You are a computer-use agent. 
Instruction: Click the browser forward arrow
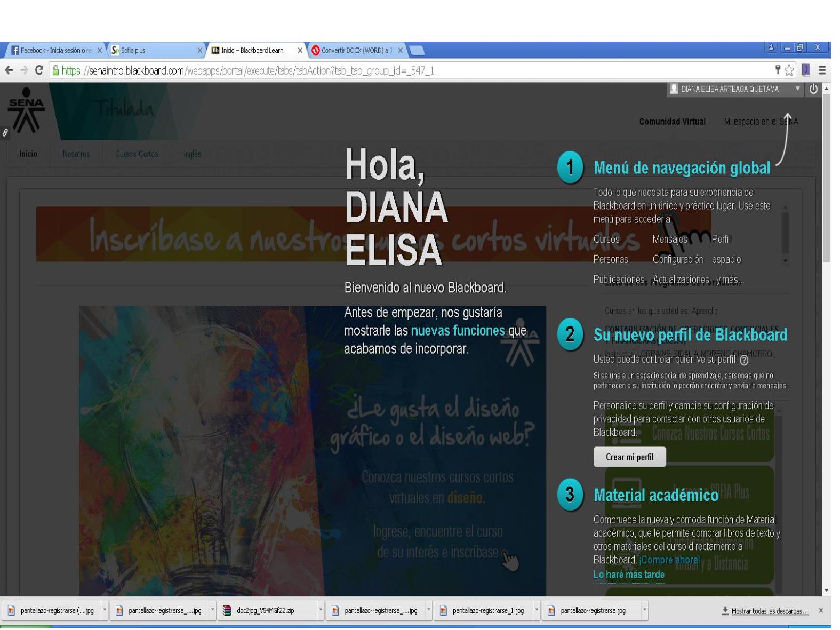coord(23,70)
